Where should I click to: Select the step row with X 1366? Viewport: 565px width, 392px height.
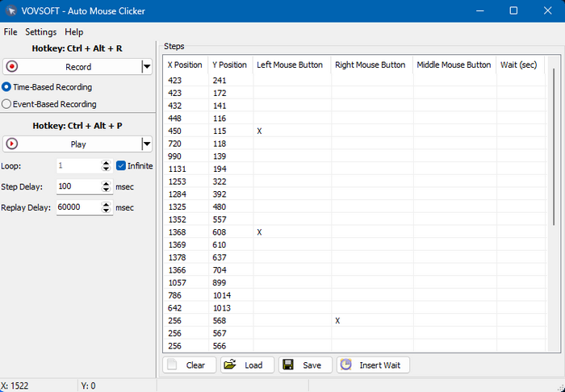[x=354, y=270]
